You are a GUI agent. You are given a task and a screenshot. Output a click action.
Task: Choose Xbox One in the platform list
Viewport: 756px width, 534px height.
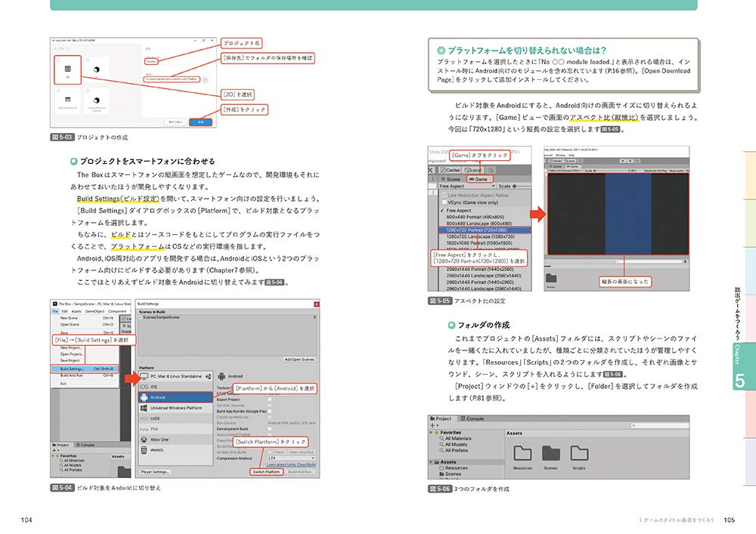click(175, 440)
